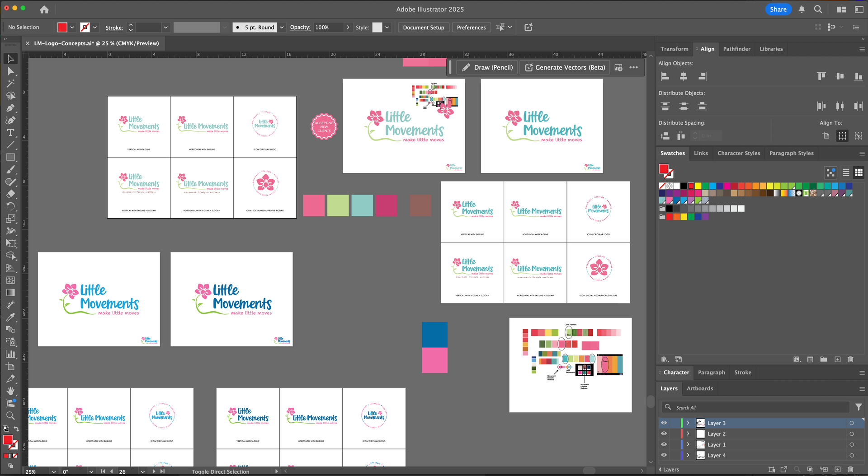
Task: Select the Direct Selection tool
Action: click(10, 71)
